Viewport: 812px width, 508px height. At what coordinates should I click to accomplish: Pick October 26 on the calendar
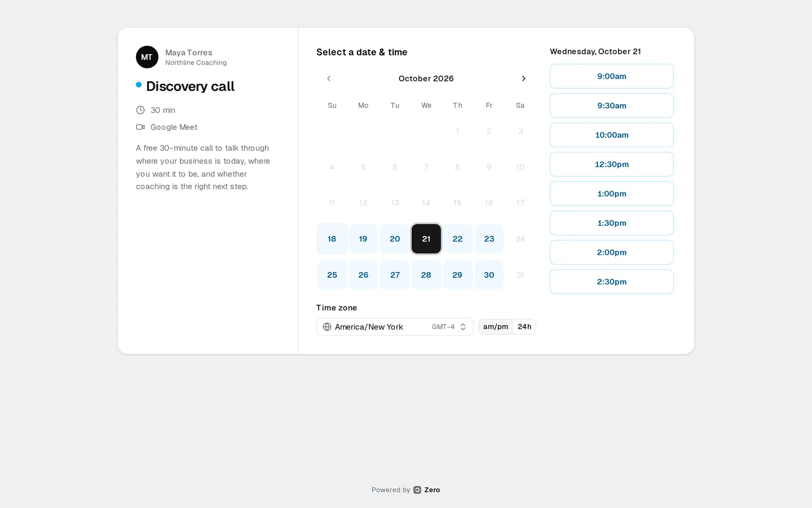point(363,275)
